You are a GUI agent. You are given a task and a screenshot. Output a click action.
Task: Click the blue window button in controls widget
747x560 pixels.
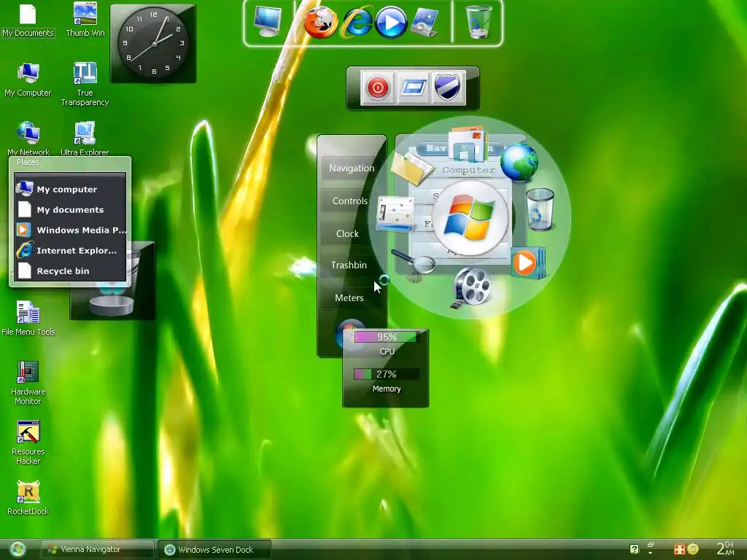[413, 87]
